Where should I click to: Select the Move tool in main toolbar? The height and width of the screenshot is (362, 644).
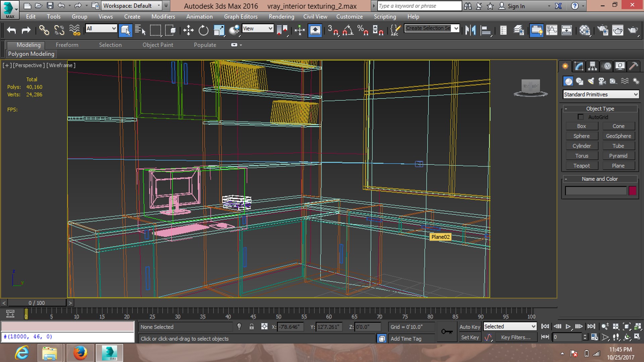point(188,31)
